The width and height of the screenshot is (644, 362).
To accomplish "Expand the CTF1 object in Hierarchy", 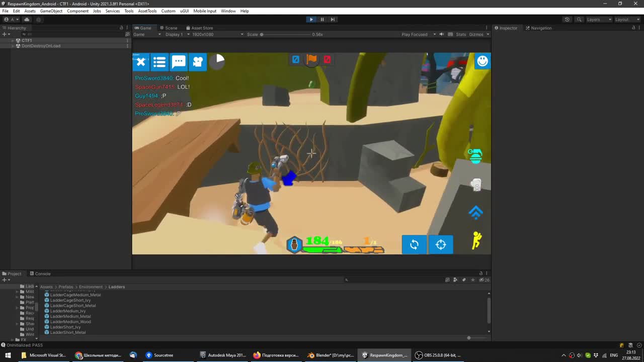I will pos(12,40).
